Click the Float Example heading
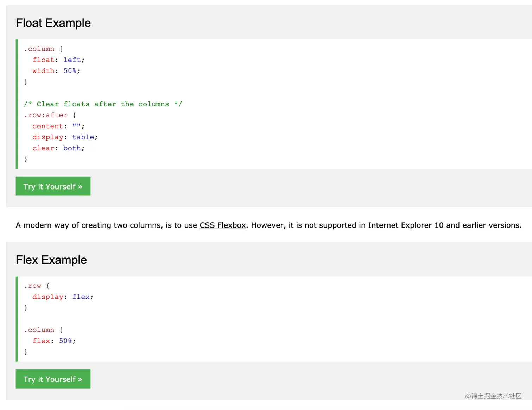532x410 pixels. click(53, 23)
